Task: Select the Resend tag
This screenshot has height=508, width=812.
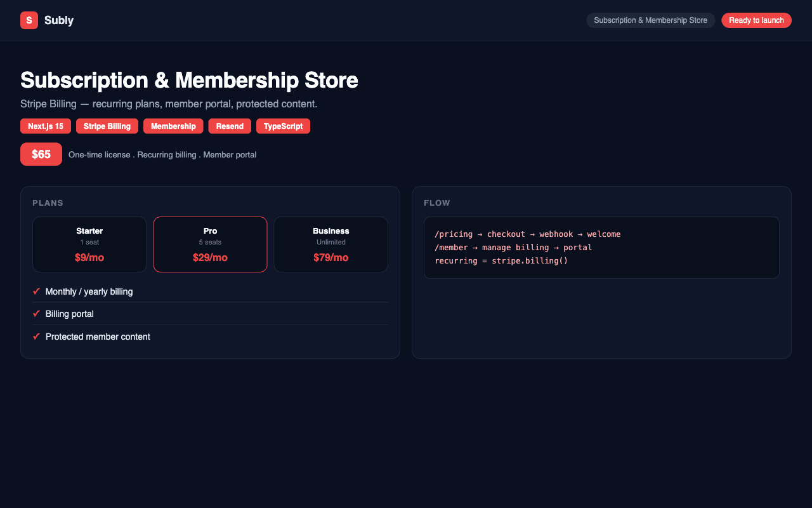Action: pyautogui.click(x=230, y=126)
